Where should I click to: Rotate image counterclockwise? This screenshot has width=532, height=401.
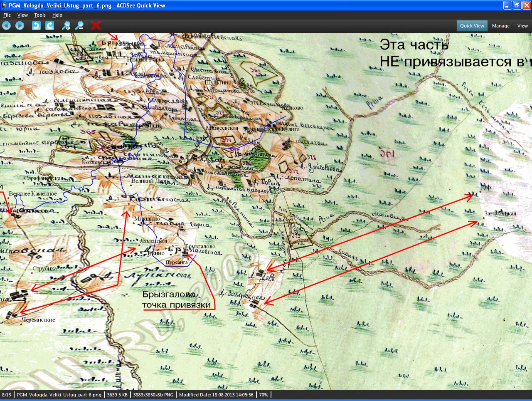click(36, 26)
